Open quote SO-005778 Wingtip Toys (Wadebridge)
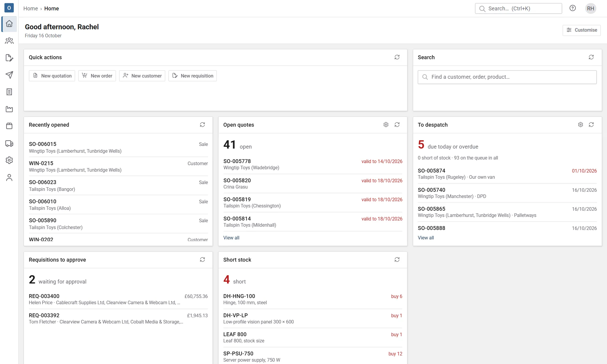607x364 pixels. point(313,164)
